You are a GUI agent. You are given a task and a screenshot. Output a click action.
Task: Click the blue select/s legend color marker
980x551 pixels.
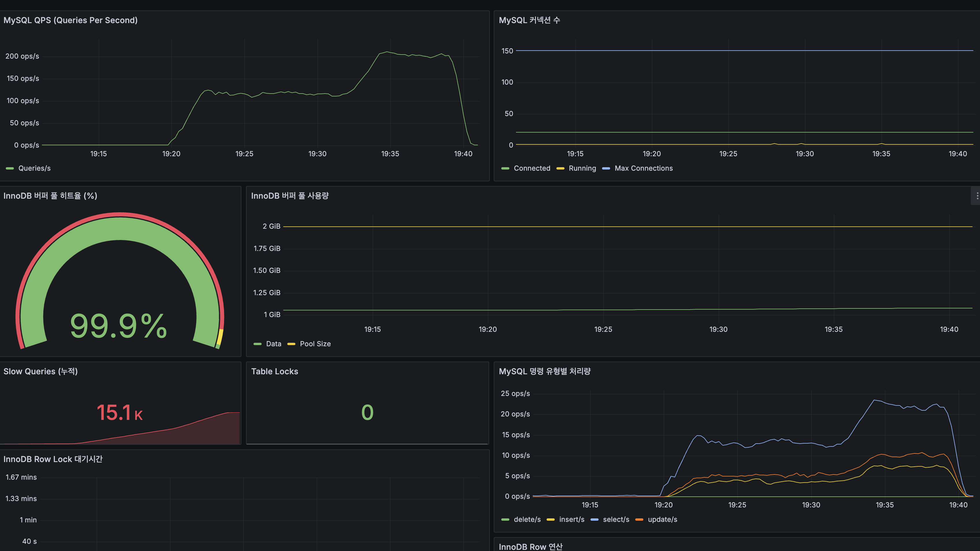pos(594,520)
